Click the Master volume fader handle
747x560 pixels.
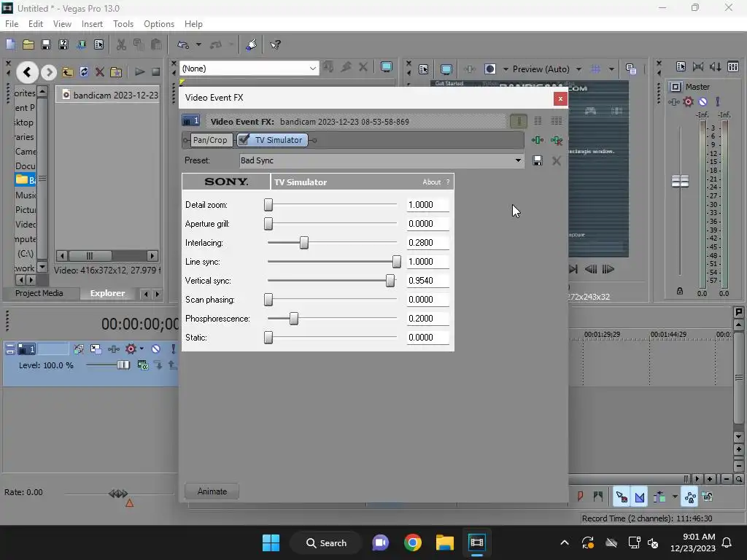pos(680,181)
